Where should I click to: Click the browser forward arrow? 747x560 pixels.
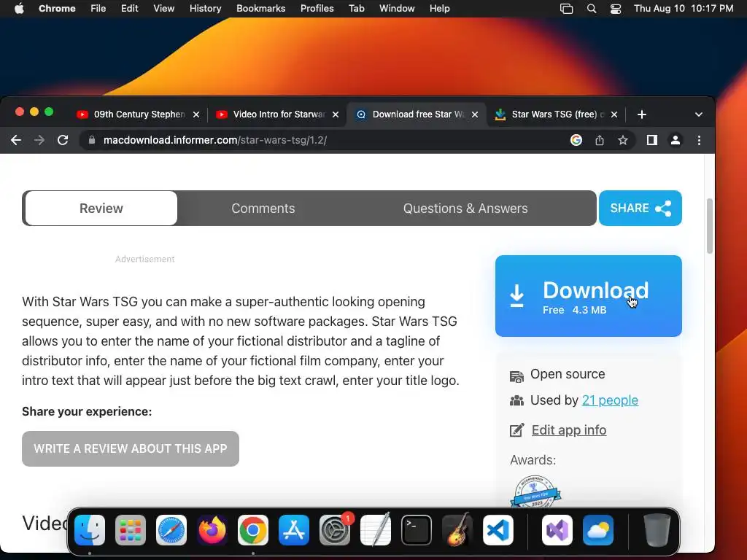click(39, 140)
